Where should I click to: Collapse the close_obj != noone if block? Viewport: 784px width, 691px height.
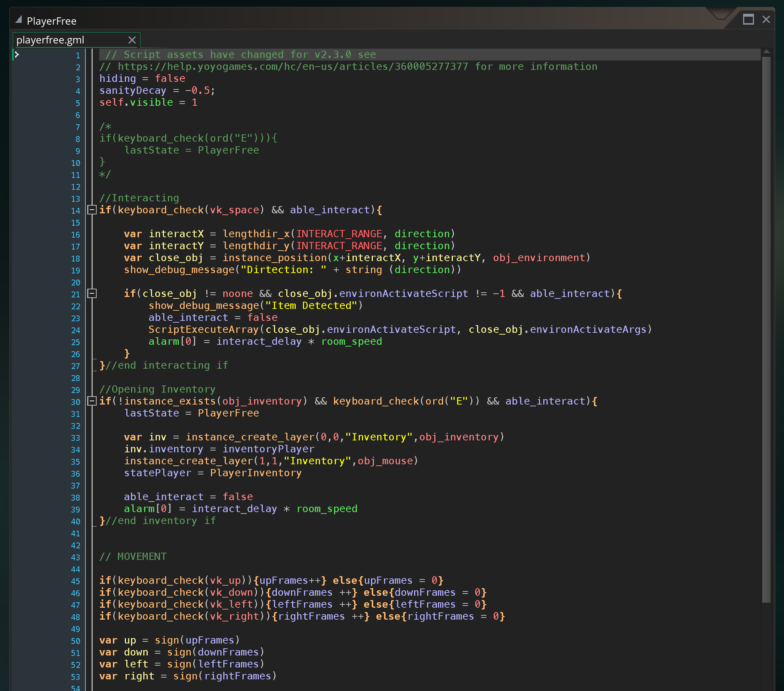pos(92,293)
